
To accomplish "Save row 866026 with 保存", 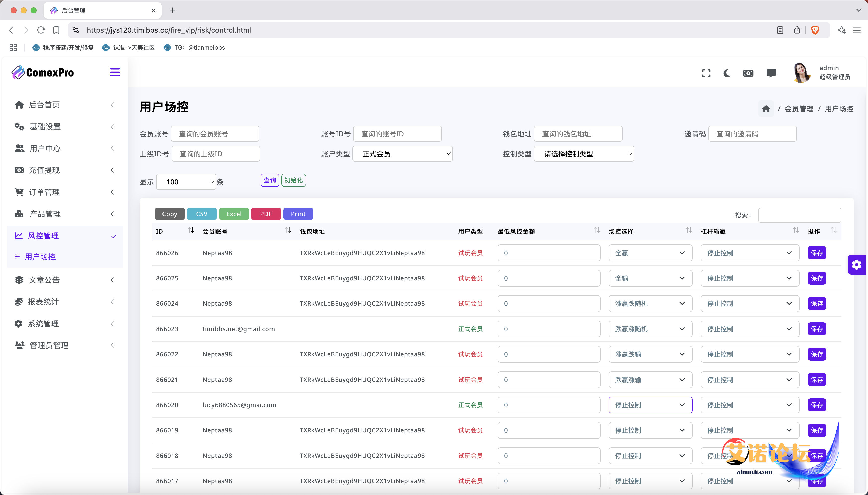I will coord(817,253).
